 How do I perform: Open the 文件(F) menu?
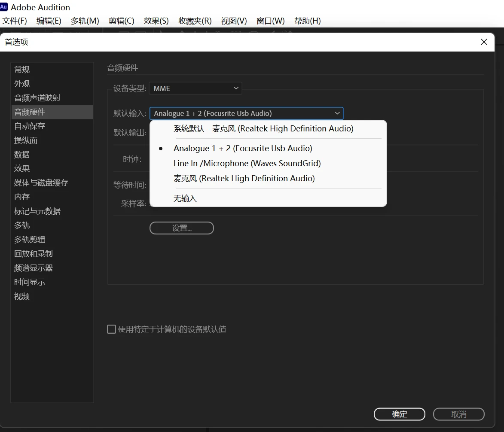click(x=15, y=21)
